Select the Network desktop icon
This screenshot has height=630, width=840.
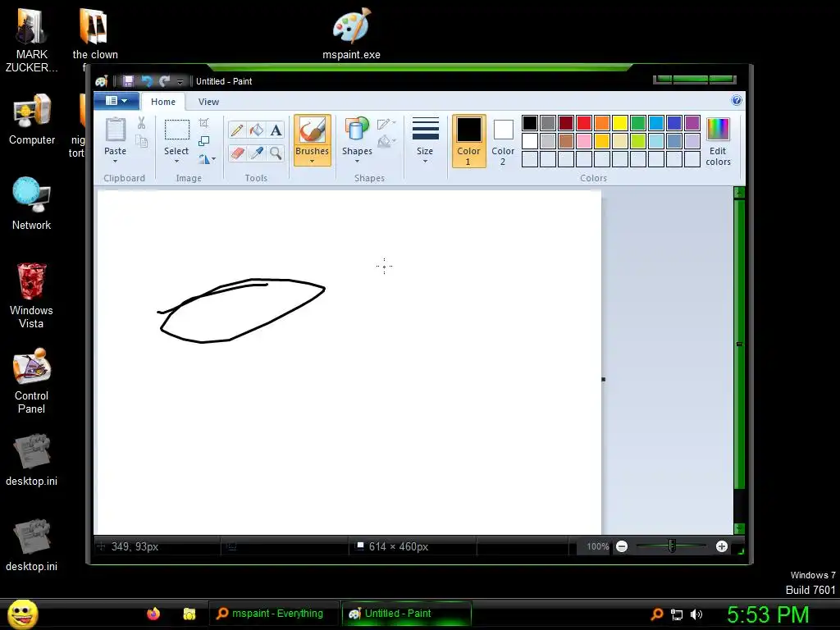tap(31, 203)
